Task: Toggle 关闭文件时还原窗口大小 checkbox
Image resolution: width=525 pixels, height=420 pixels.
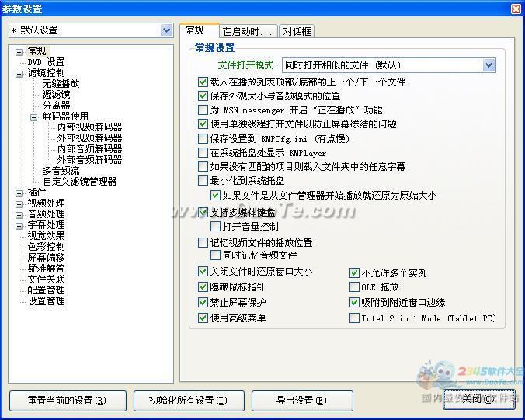Action: [203, 272]
